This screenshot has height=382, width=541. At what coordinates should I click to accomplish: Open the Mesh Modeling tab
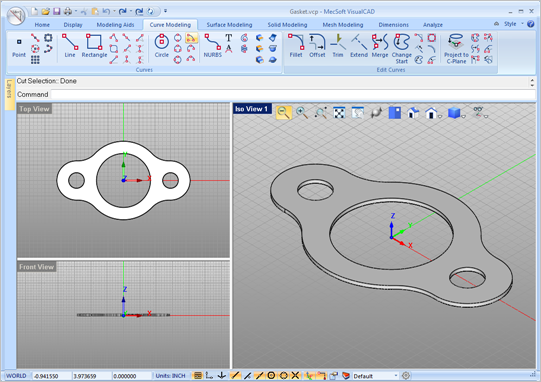[343, 25]
